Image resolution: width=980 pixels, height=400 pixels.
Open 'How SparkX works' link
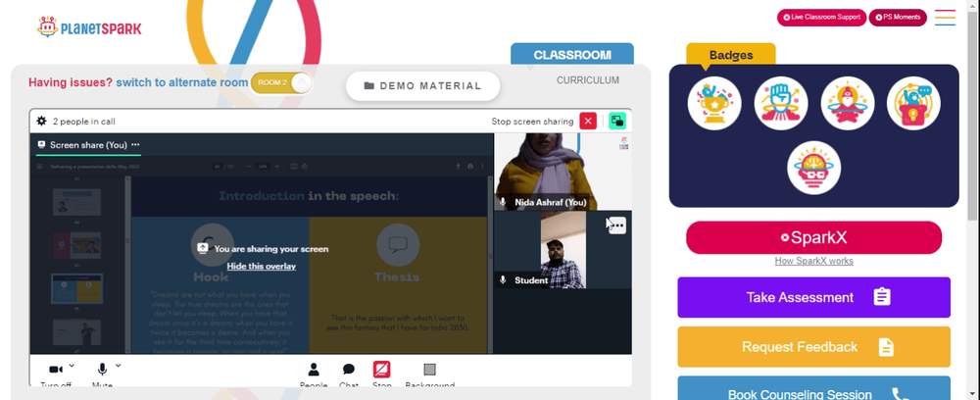point(813,261)
